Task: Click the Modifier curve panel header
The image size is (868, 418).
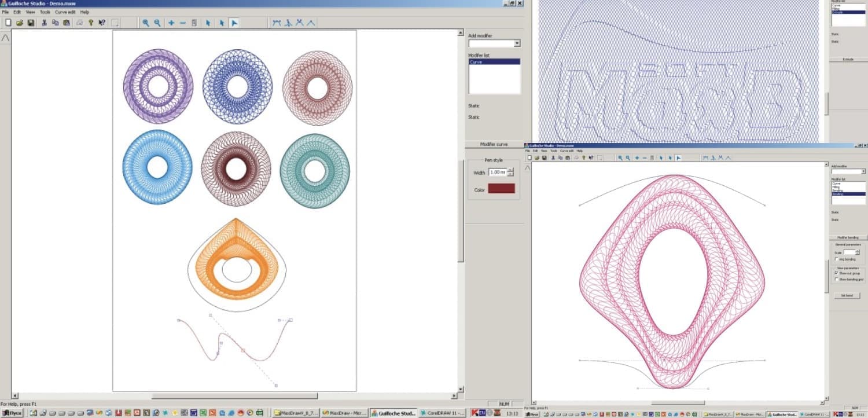Action: click(x=494, y=144)
